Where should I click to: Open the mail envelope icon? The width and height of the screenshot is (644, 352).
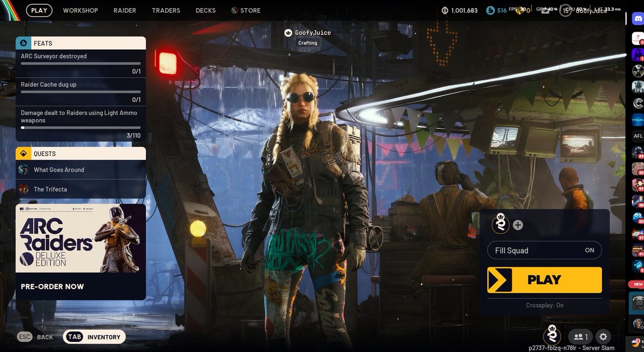pos(545,10)
